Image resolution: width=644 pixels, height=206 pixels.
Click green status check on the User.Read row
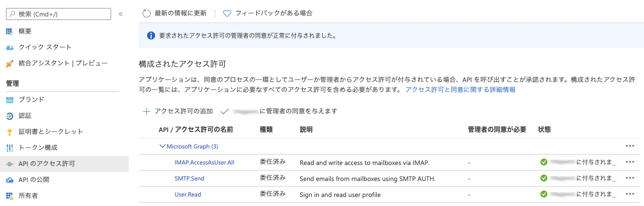tap(544, 194)
